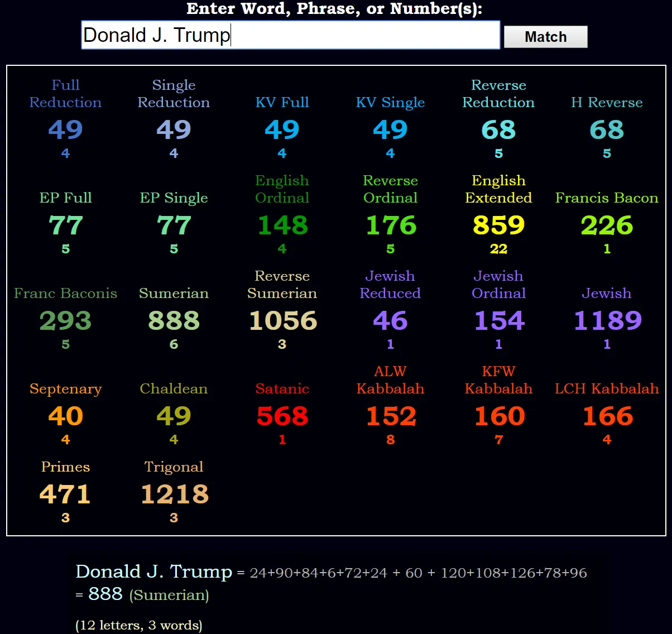
Task: Click the match count 22 under English Extended
Action: [498, 249]
